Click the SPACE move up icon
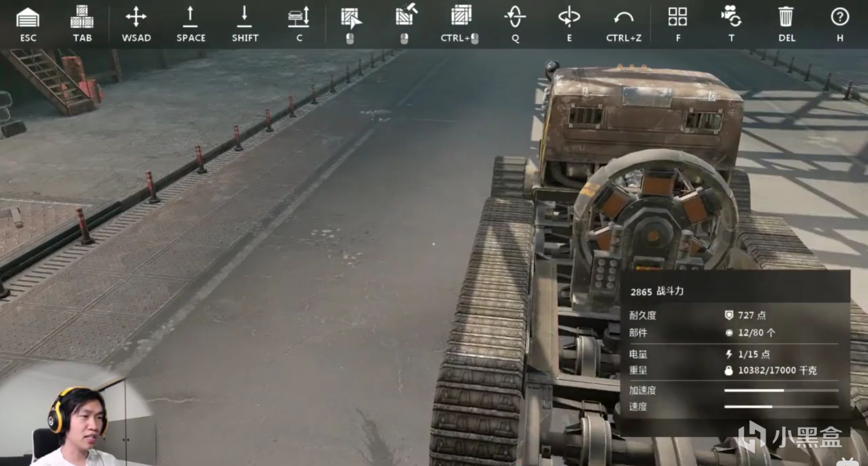 190,17
